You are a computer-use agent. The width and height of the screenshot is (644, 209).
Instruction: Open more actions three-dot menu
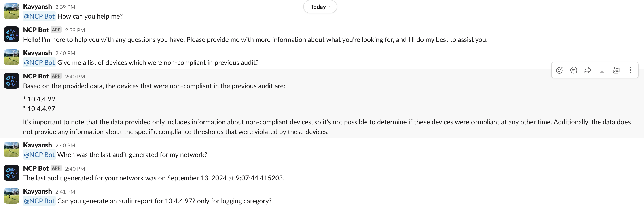(x=630, y=70)
